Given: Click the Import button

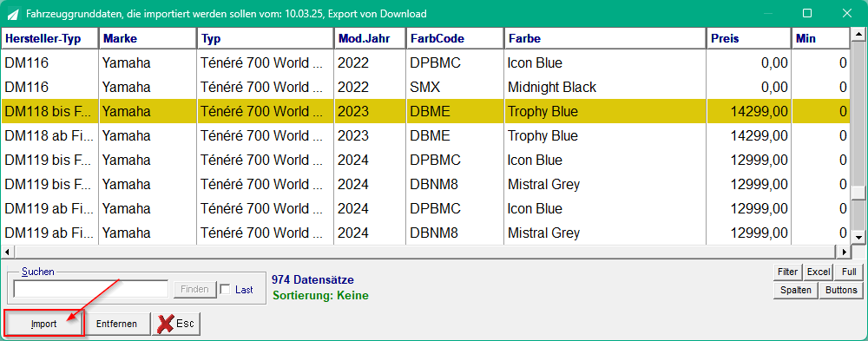Looking at the screenshot, I should tap(43, 324).
